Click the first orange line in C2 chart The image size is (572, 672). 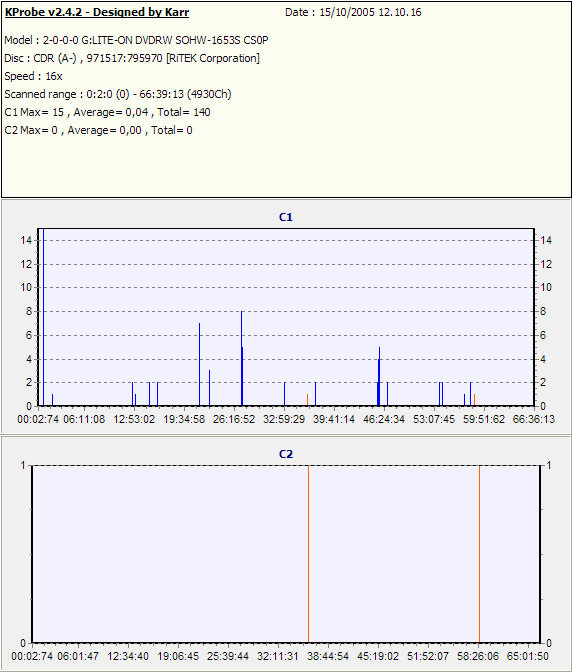pyautogui.click(x=308, y=554)
